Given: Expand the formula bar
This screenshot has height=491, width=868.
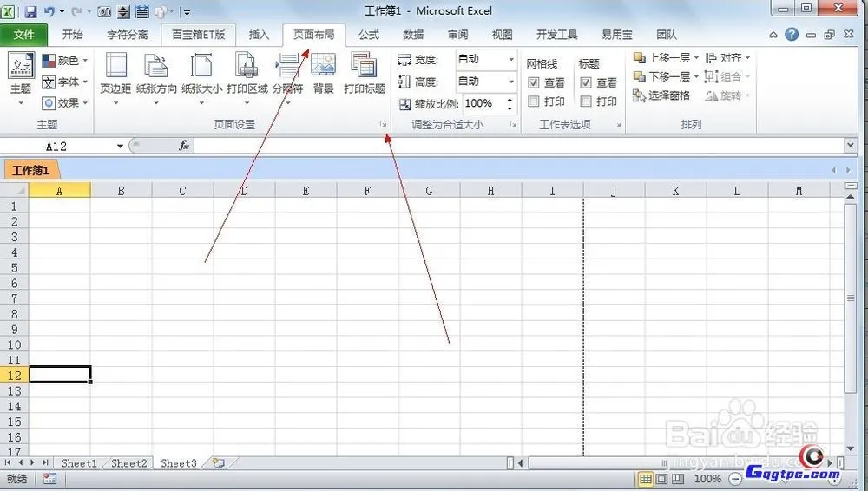Looking at the screenshot, I should 851,146.
